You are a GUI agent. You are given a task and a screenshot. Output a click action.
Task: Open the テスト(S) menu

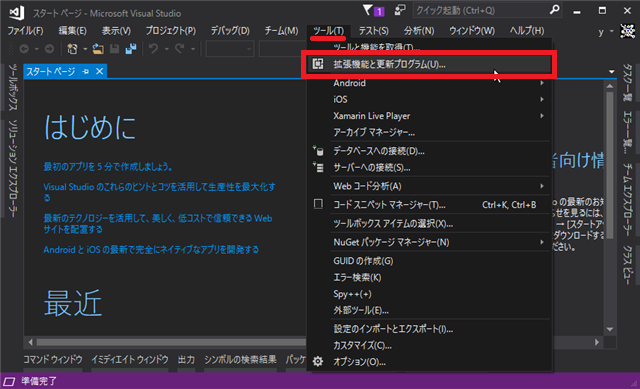tap(373, 31)
